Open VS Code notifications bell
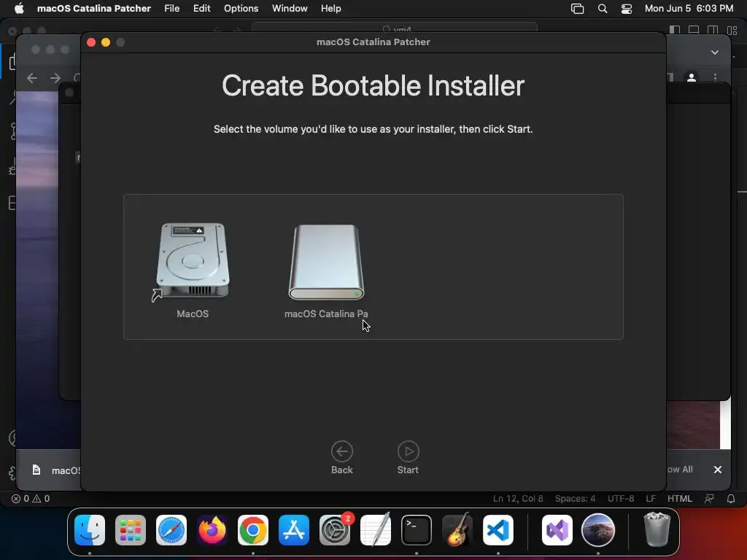 tap(731, 499)
